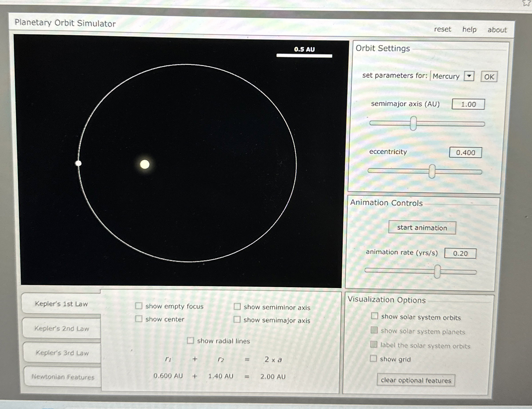Open Kepler's 3rd Law tab
This screenshot has height=409, width=532.
pos(62,353)
